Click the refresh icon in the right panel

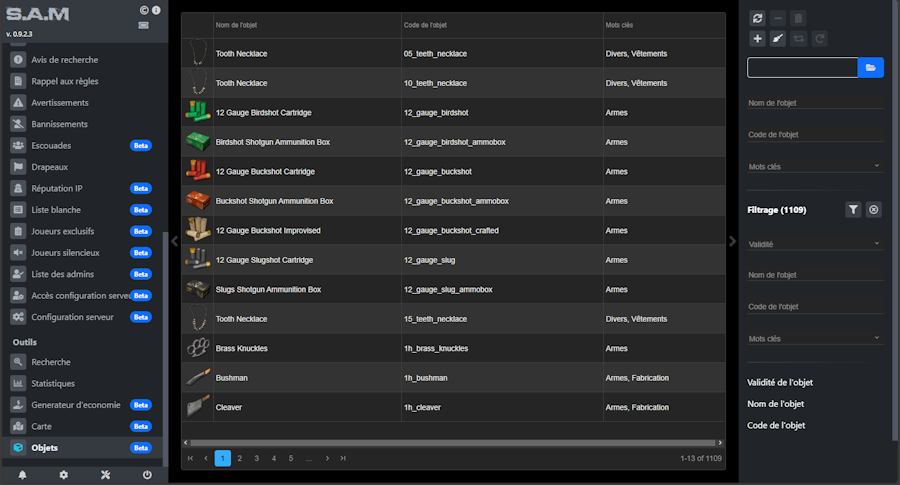(x=757, y=18)
